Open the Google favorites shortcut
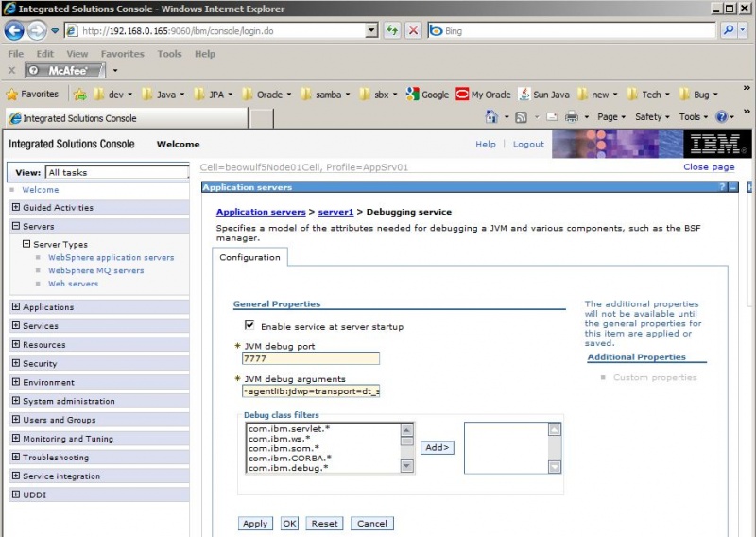756x537 pixels. [x=427, y=95]
